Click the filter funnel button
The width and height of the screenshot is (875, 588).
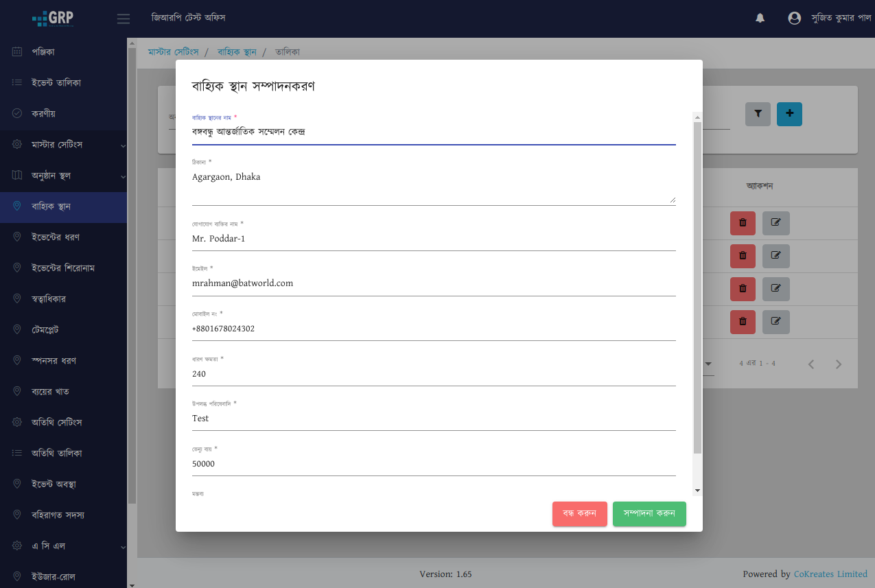(x=758, y=114)
